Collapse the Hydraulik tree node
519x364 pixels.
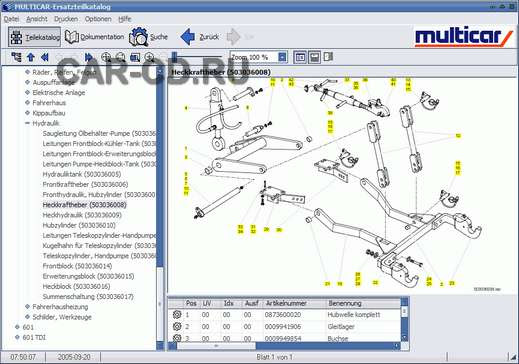pos(28,123)
